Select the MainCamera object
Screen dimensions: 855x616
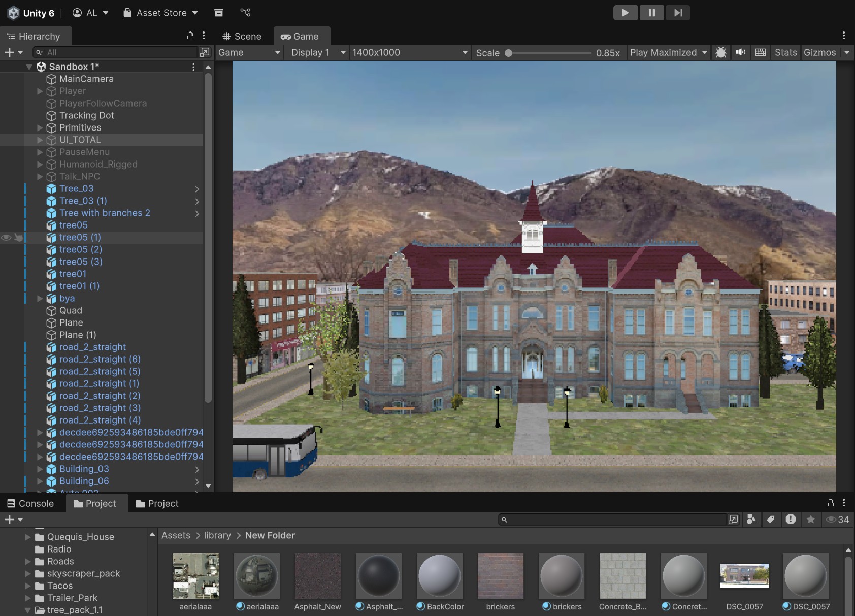[x=86, y=79]
